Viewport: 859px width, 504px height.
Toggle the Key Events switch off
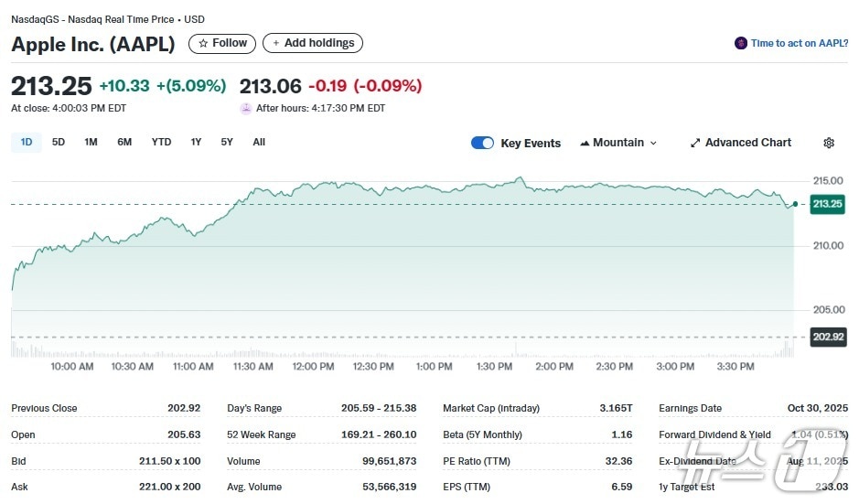click(482, 143)
